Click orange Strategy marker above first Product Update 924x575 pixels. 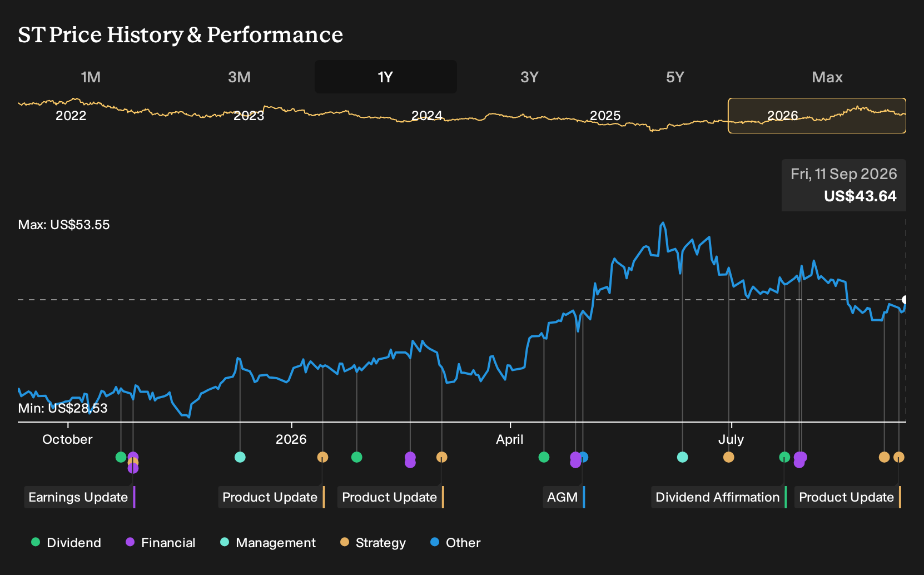pos(322,457)
